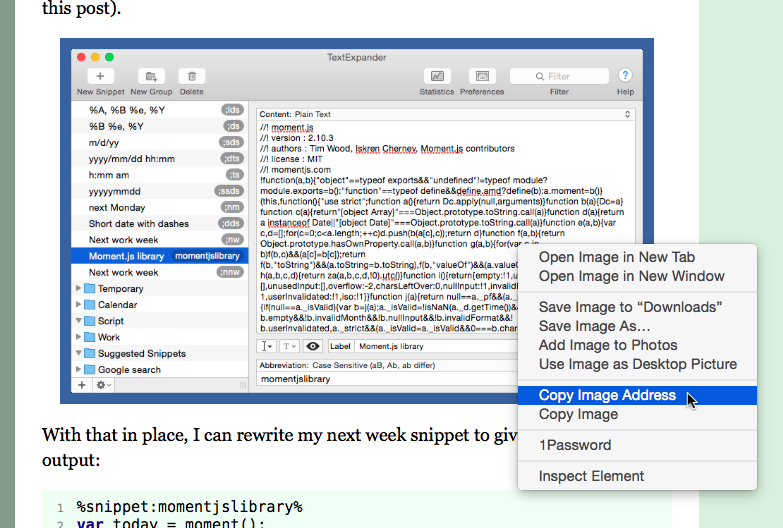Choose 1Password from context menu

coord(637,445)
